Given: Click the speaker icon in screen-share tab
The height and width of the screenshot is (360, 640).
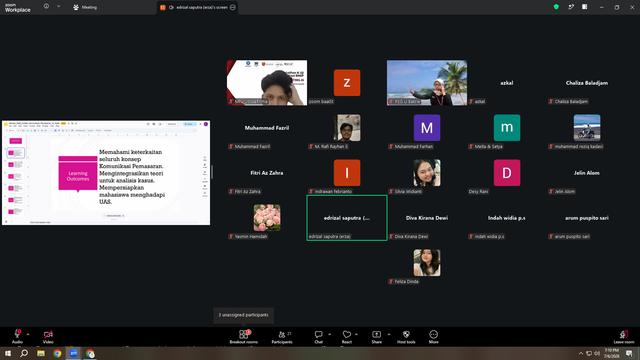Looking at the screenshot, I should [171, 7].
